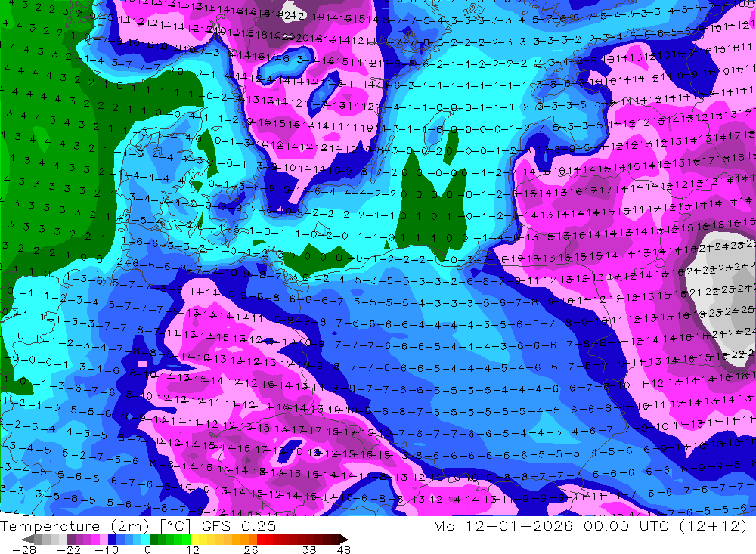Click the 26 label under the color scale
This screenshot has height=554, width=756.
[x=251, y=550]
